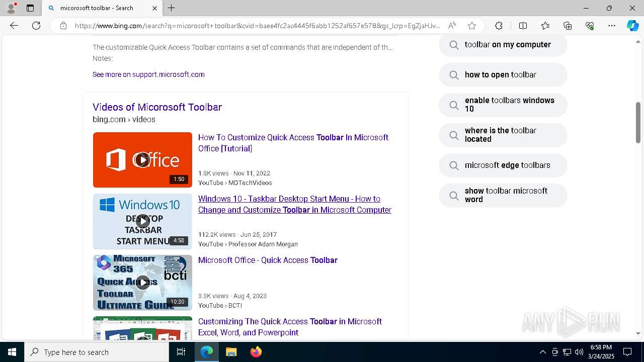Open the Edge profile icon
Screen dimensions: 644x362
(x=11, y=8)
